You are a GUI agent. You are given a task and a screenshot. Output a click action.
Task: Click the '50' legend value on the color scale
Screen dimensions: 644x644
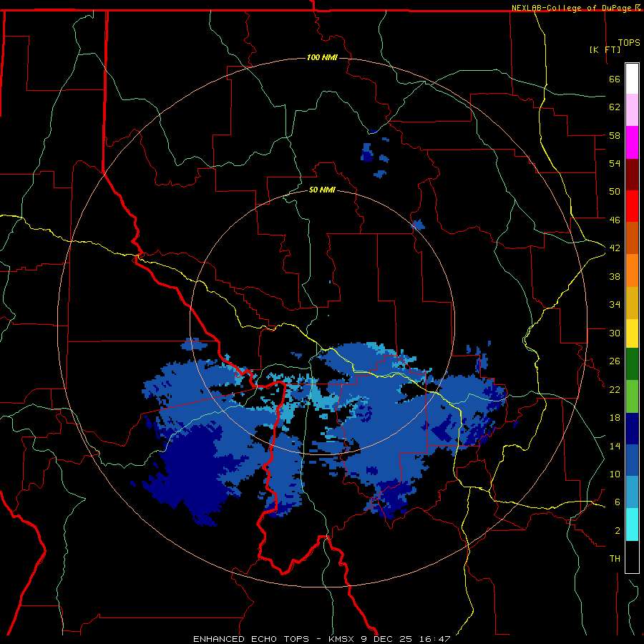coord(615,191)
